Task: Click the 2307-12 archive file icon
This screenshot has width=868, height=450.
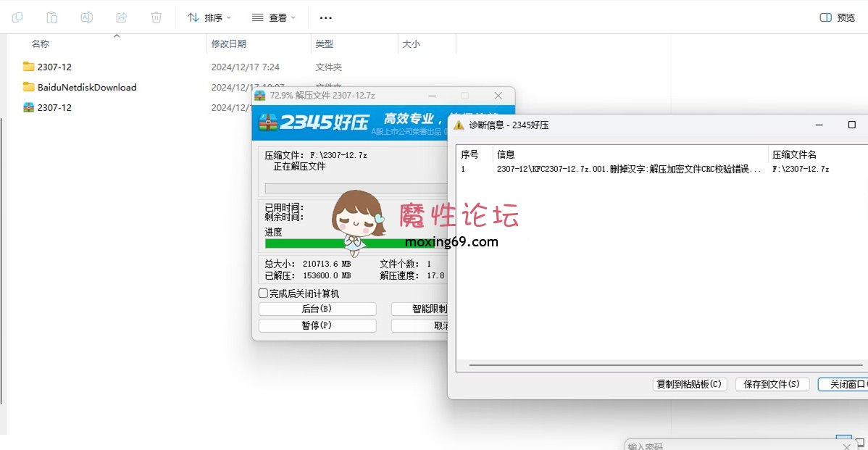Action: point(28,107)
